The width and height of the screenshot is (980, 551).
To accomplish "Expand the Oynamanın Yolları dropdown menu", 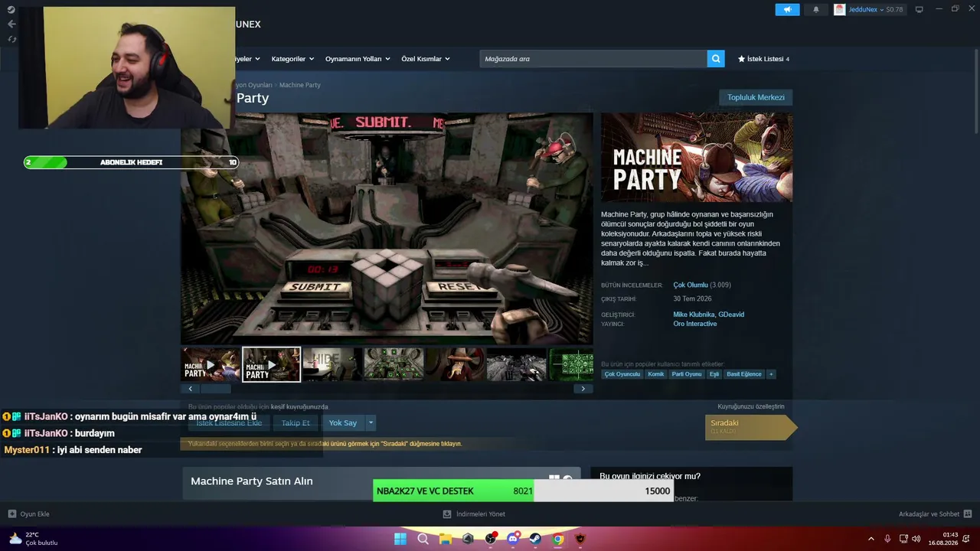I will coord(358,59).
